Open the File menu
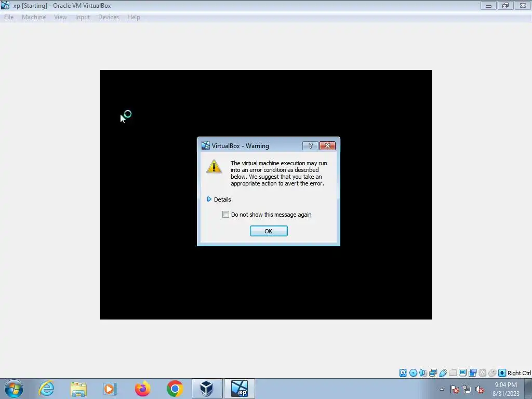The image size is (532, 399). tap(9, 17)
